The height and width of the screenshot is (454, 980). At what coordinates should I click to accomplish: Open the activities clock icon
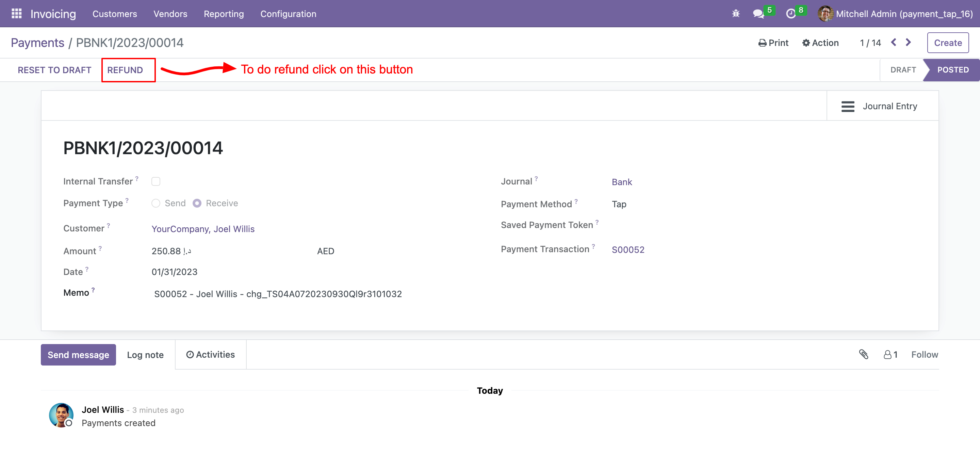(x=790, y=14)
